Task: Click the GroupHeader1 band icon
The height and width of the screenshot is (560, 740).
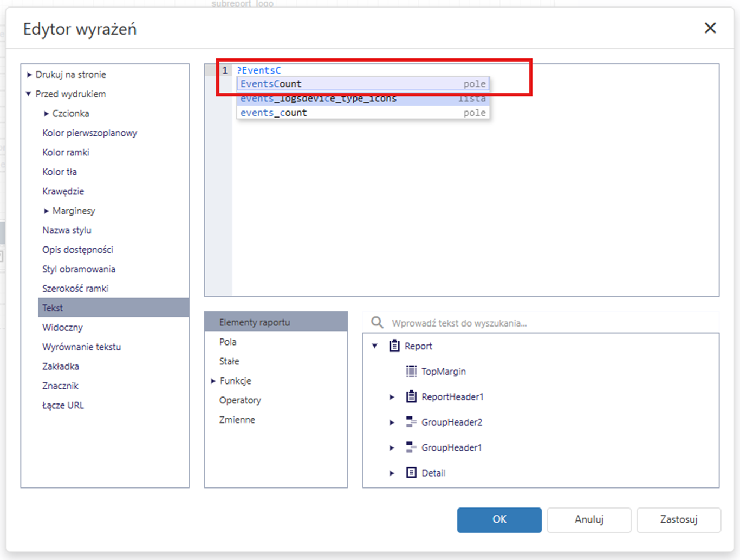Action: 411,447
